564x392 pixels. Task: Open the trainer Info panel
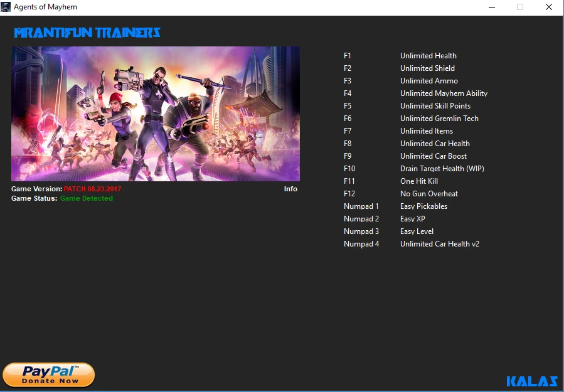(x=290, y=189)
